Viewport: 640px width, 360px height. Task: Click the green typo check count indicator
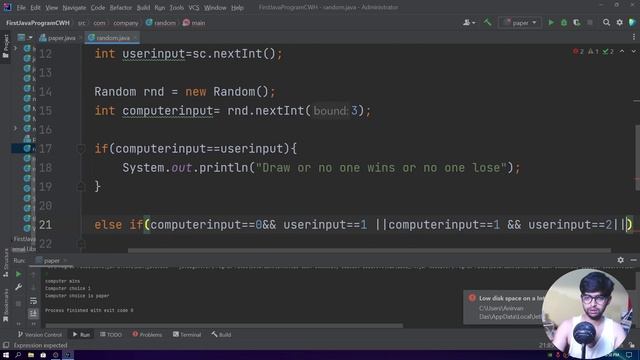(608, 51)
